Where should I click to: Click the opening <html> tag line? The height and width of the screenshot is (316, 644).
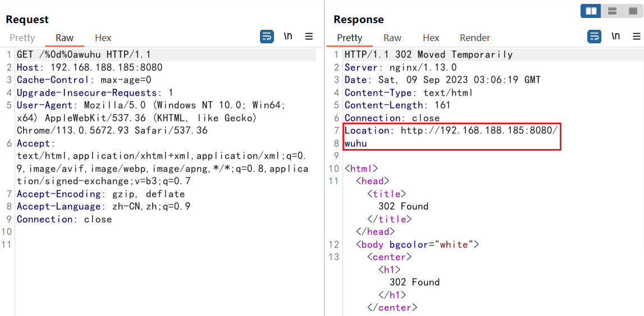point(361,169)
